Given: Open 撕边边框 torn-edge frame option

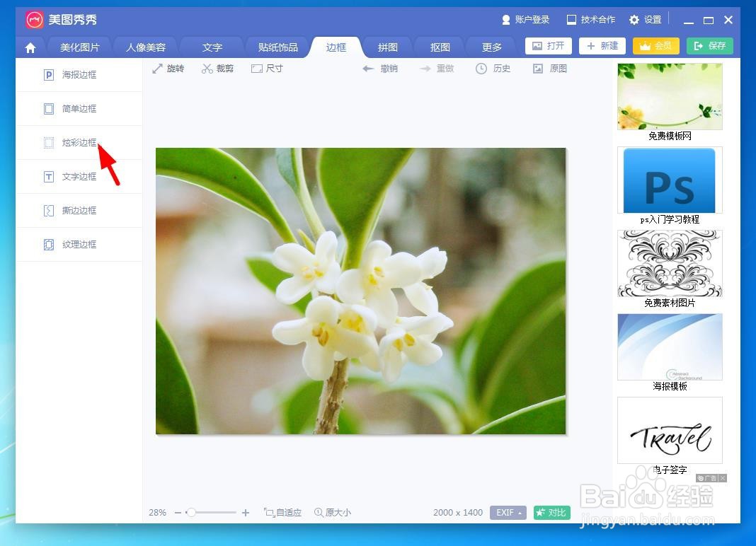Looking at the screenshot, I should [x=79, y=211].
